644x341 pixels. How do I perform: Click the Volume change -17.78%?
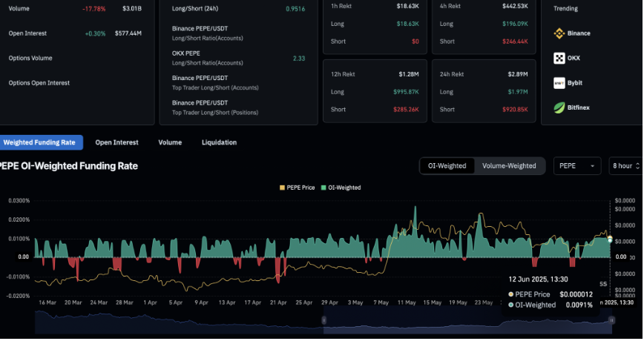[x=93, y=9]
